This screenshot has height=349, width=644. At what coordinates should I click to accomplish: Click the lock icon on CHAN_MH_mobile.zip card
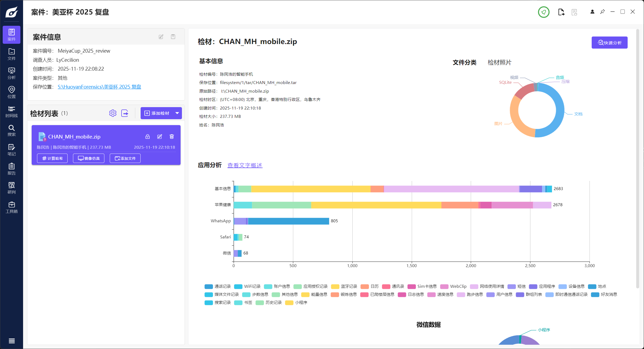tap(148, 137)
